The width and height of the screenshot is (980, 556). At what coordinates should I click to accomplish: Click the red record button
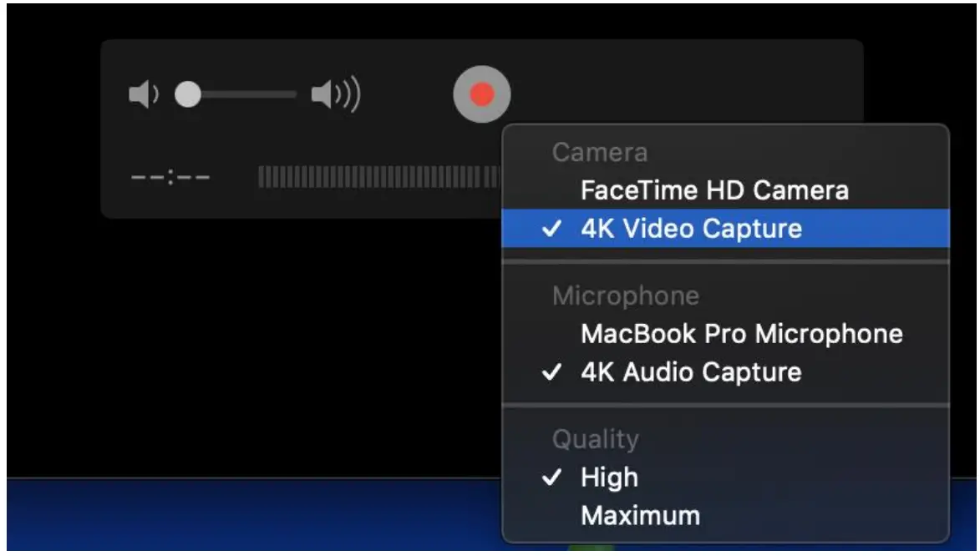(x=482, y=94)
